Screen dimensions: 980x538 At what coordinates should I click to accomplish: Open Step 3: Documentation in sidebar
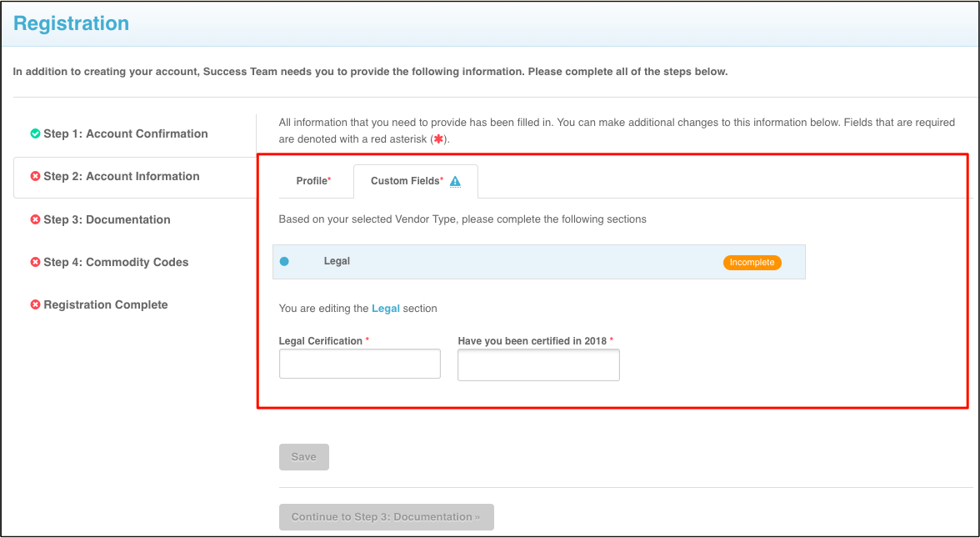107,219
